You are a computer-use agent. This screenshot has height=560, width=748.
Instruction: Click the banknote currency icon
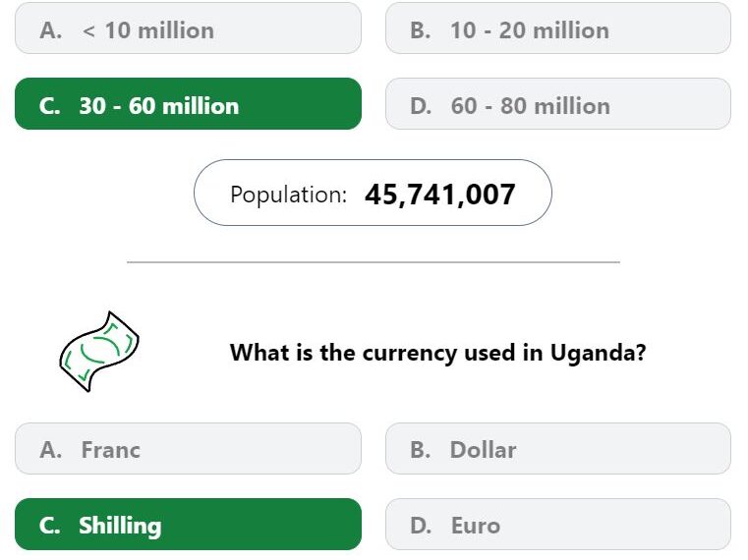click(98, 351)
